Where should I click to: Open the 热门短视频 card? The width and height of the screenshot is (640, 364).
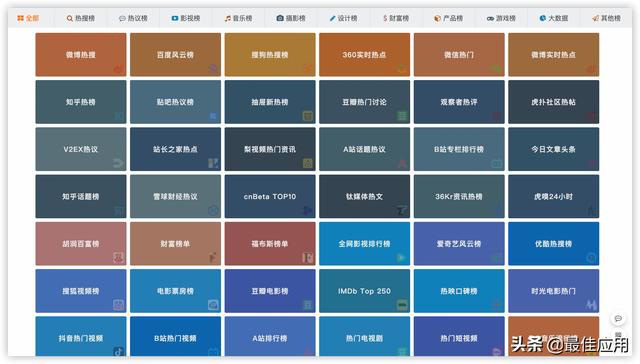[459, 337]
